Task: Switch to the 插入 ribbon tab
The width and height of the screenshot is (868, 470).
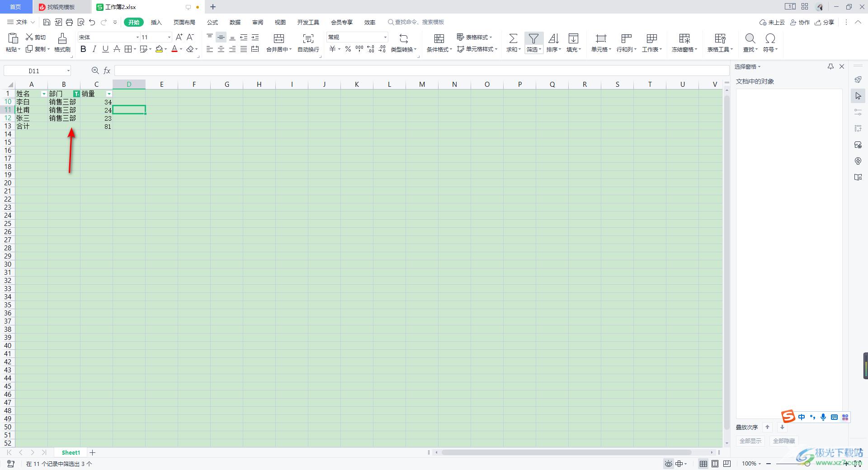Action: (156, 22)
